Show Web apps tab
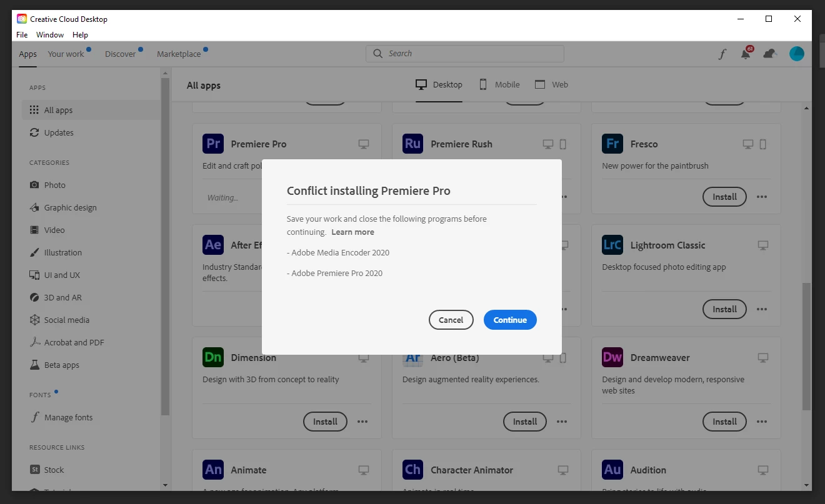Screen dimensions: 825x504 point(551,85)
